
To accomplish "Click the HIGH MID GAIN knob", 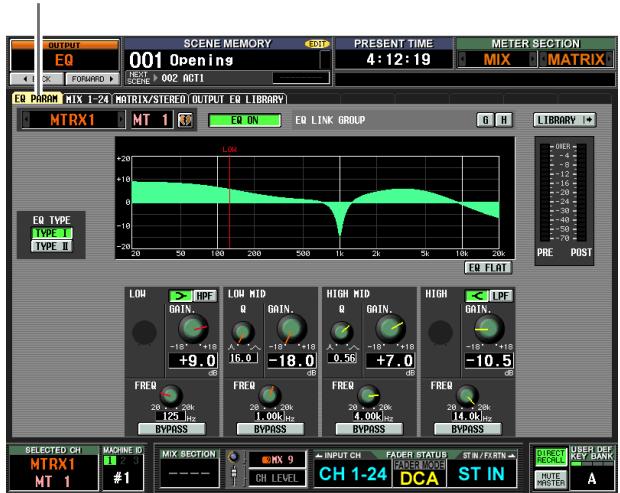I will [x=391, y=329].
